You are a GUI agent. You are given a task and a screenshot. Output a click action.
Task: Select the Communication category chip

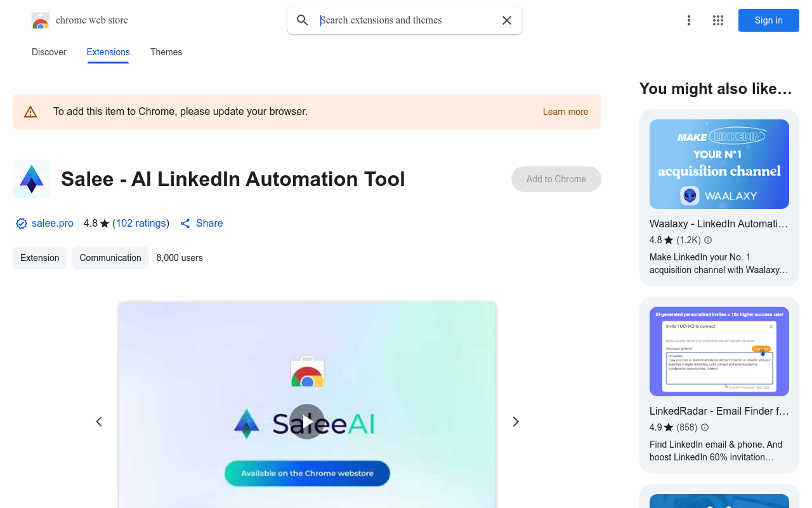110,258
